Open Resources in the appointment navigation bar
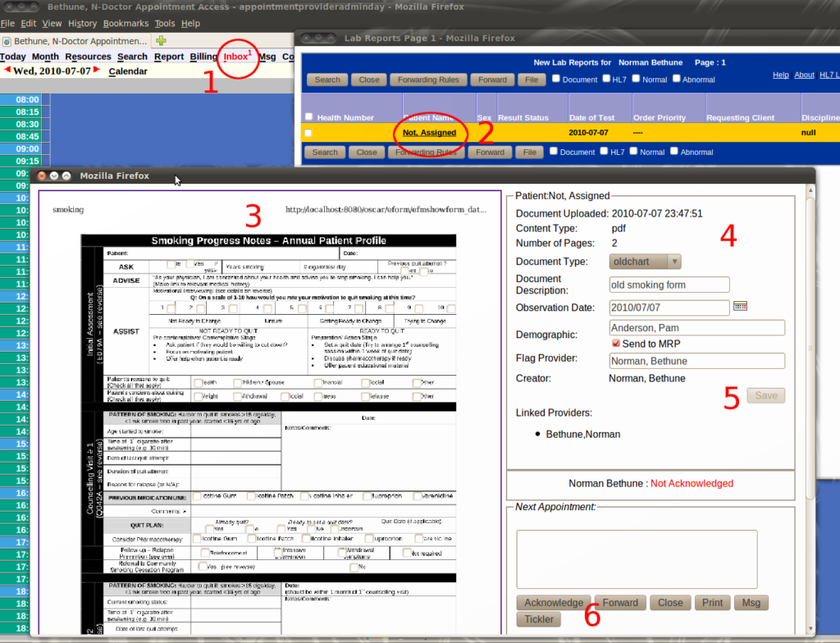This screenshot has width=840, height=643. pyautogui.click(x=89, y=57)
